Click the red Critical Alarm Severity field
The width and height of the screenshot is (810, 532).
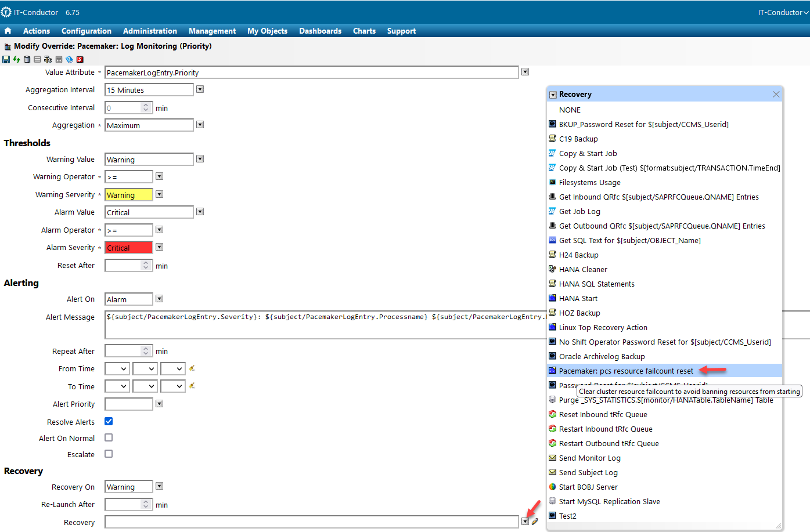pyautogui.click(x=128, y=248)
